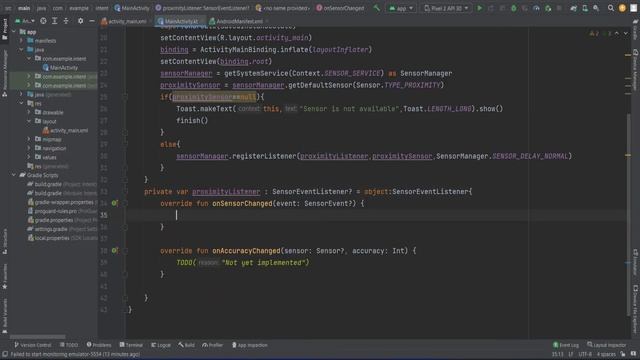Open the Device Manager phone icon
Screen dimensions: 640x360
tap(585, 8)
